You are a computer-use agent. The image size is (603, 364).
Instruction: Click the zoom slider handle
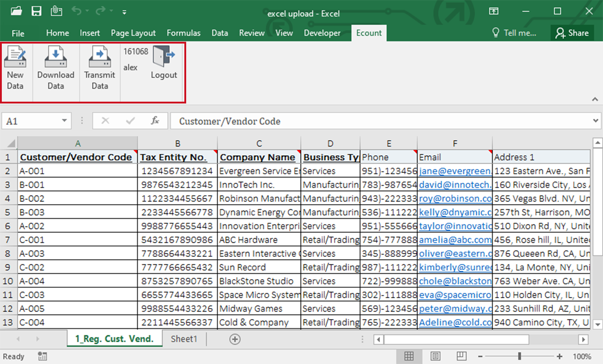(519, 356)
